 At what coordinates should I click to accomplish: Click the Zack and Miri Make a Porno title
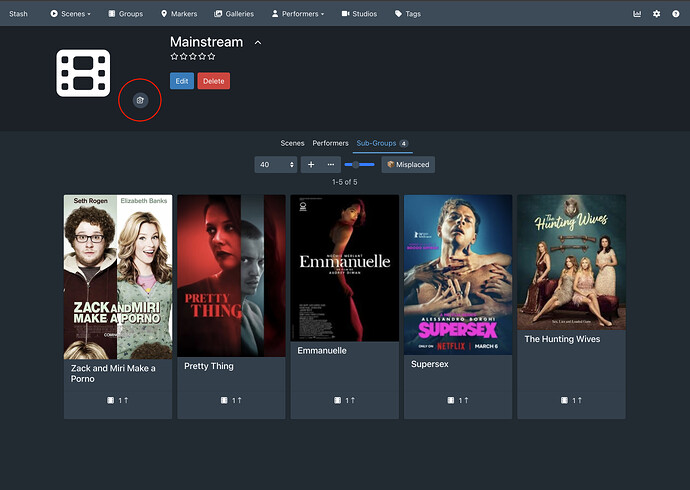coord(113,373)
